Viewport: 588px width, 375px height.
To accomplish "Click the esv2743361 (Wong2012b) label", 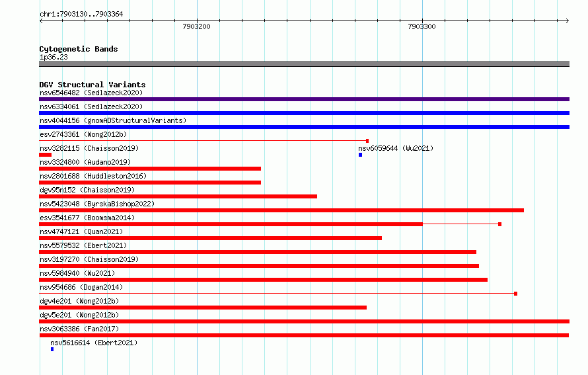I will (x=83, y=134).
